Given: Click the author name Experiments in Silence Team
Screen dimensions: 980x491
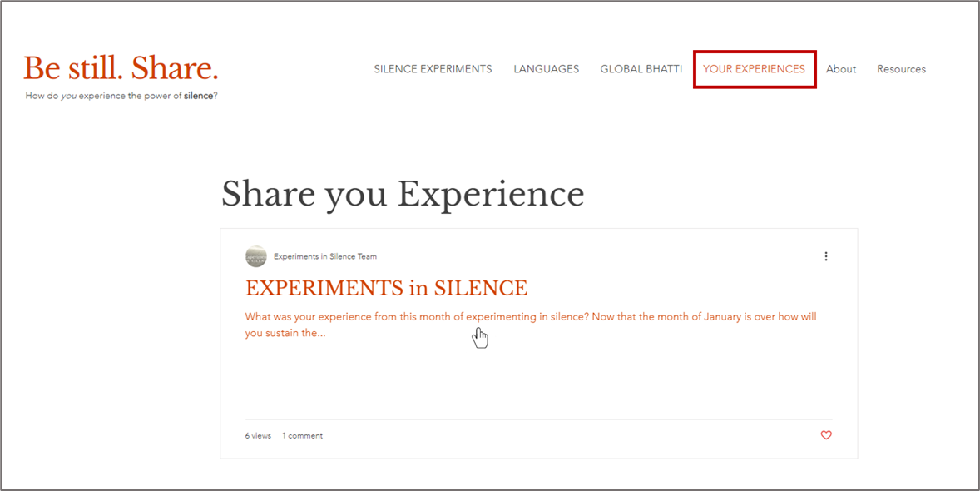Looking at the screenshot, I should coord(325,256).
